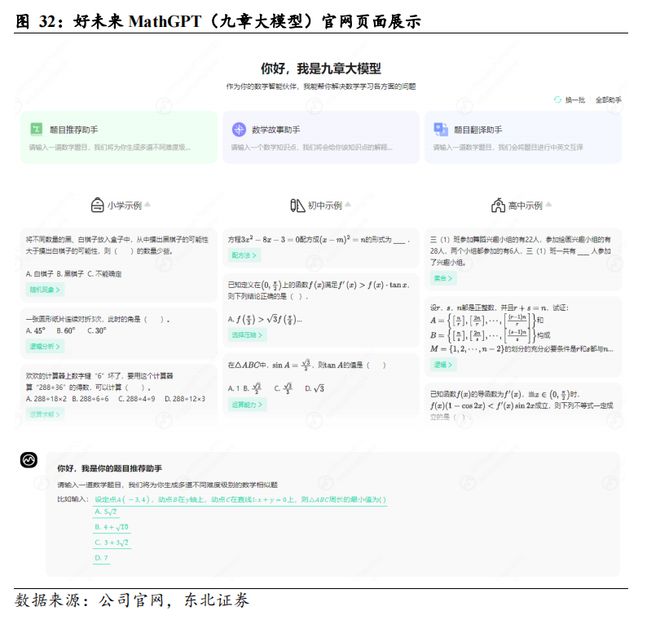The width and height of the screenshot is (660, 620).
Task: Click the 逻辑 tag under the M={1,2,…} question
Action: pyautogui.click(x=443, y=365)
